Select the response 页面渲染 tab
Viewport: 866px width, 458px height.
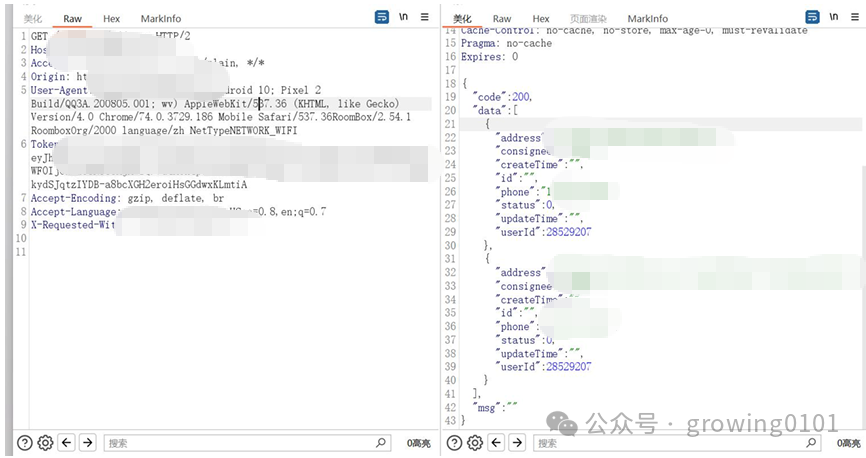click(x=587, y=19)
